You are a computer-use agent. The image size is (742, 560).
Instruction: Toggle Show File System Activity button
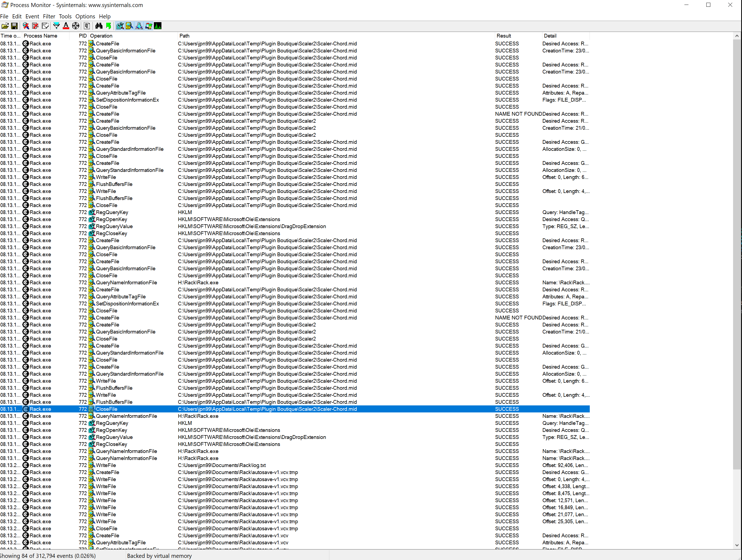(x=129, y=26)
